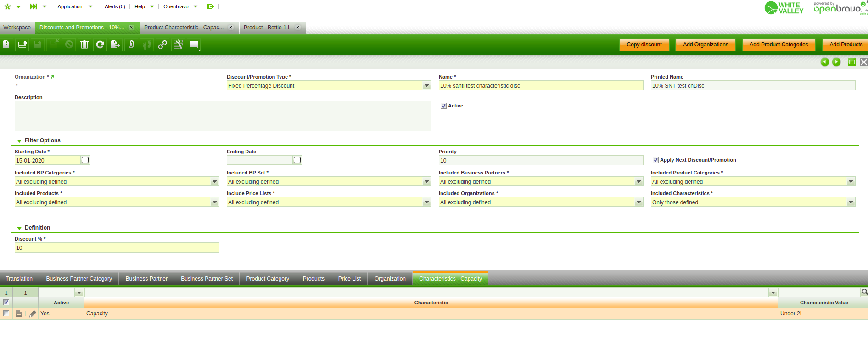
Task: Open the Capacity row in form view
Action: click(18, 314)
